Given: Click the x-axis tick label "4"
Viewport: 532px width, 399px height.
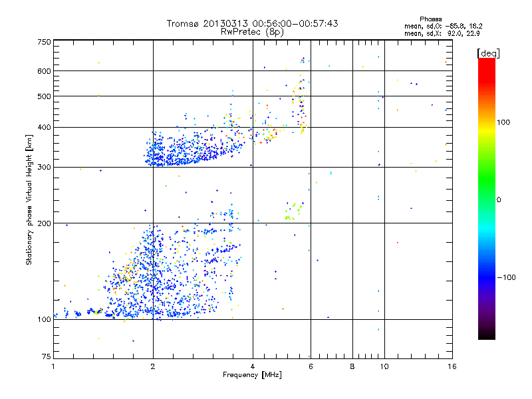Looking at the screenshot, I should click(253, 366).
